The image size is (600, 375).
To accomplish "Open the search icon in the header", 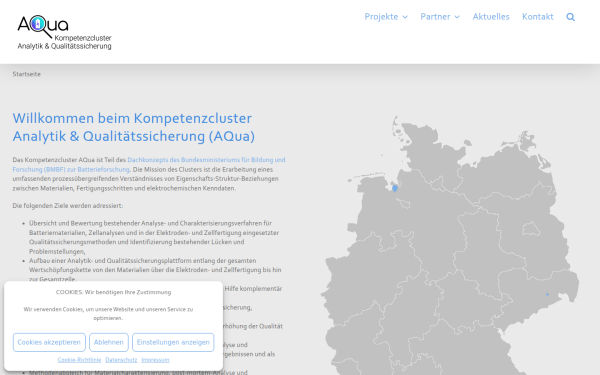I will click(571, 17).
